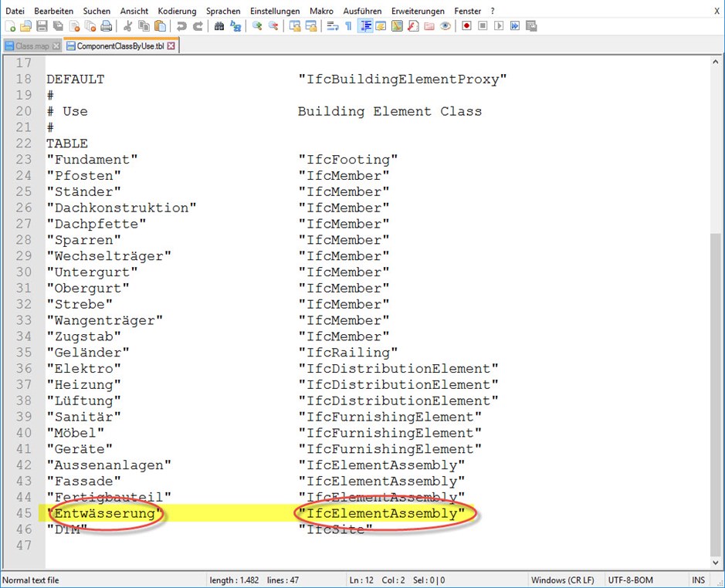The width and height of the screenshot is (725, 588).
Task: Click the Copy toolbar icon
Action: pyautogui.click(x=144, y=26)
